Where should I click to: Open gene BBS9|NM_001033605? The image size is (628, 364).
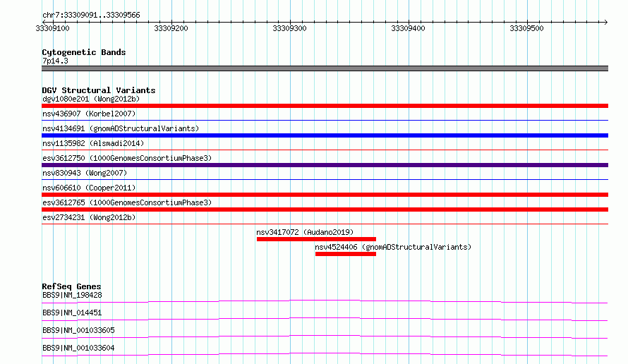pyautogui.click(x=78, y=330)
